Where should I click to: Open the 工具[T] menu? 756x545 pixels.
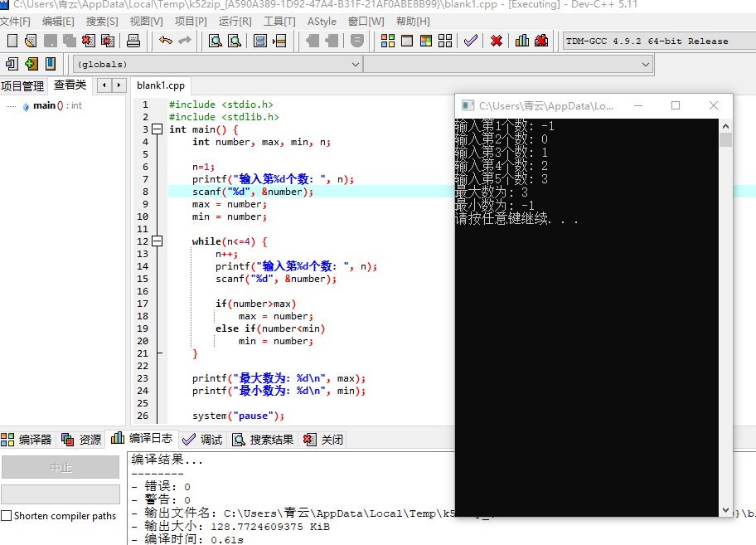point(280,21)
